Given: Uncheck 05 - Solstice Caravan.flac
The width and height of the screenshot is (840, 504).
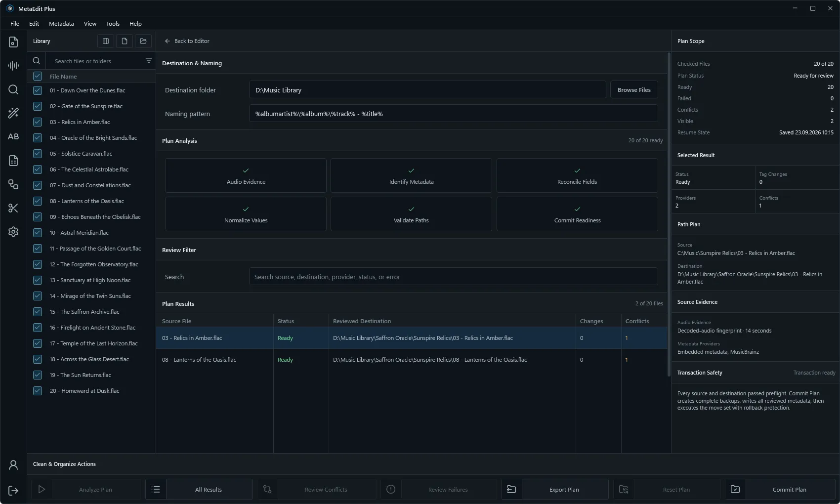Looking at the screenshot, I should point(38,154).
